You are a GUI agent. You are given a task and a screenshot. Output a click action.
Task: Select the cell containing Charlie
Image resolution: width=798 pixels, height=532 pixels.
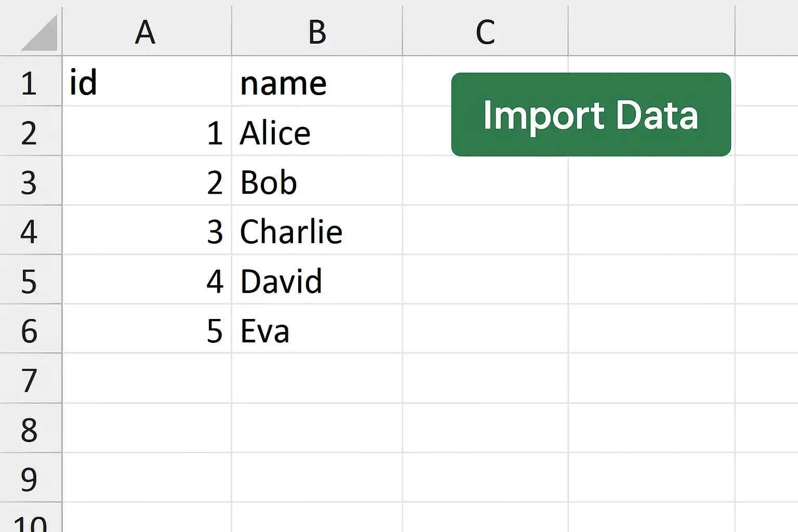pos(317,230)
